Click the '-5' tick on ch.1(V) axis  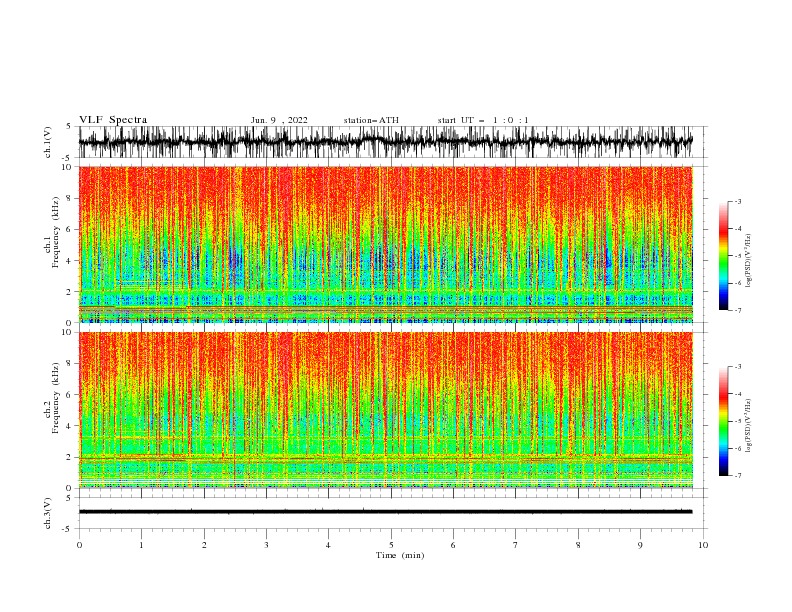pyautogui.click(x=68, y=158)
